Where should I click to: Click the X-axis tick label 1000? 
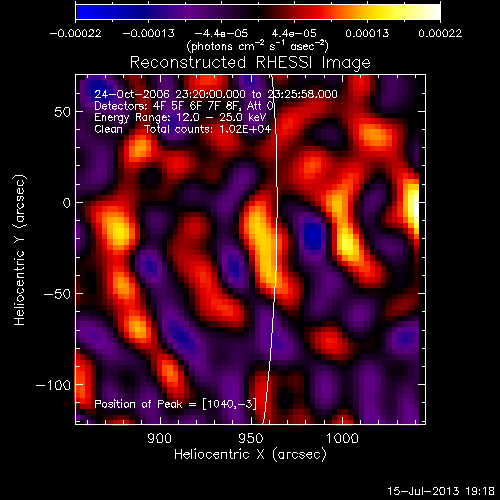coord(342,438)
